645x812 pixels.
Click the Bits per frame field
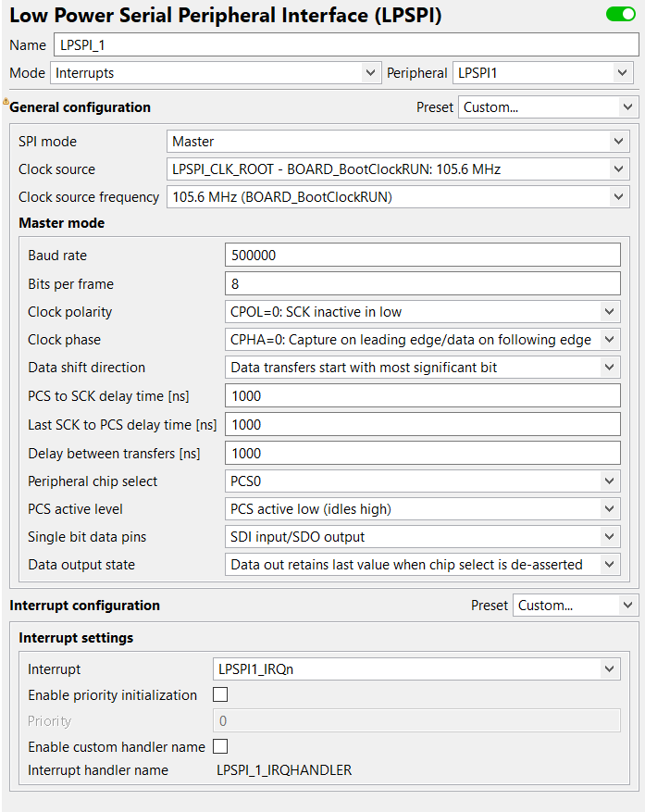422,283
